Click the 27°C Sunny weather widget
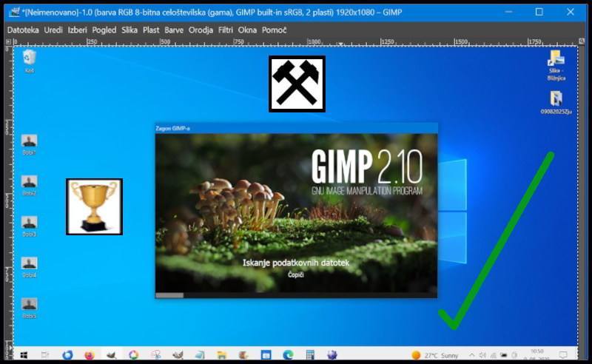 pyautogui.click(x=434, y=355)
